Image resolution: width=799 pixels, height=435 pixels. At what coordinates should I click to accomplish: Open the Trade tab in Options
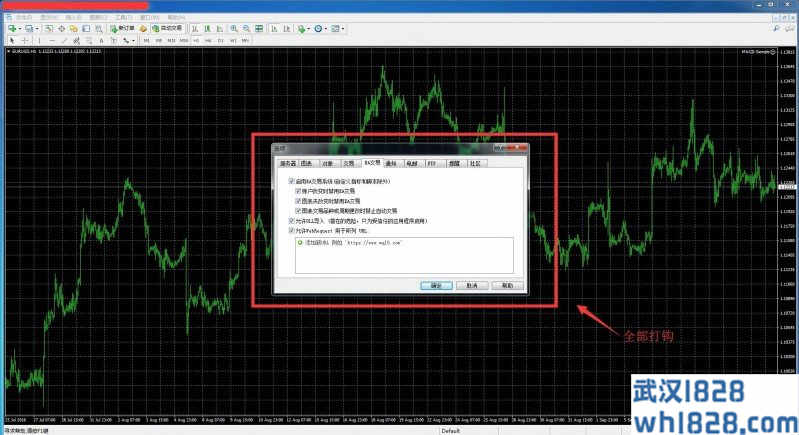tap(349, 164)
